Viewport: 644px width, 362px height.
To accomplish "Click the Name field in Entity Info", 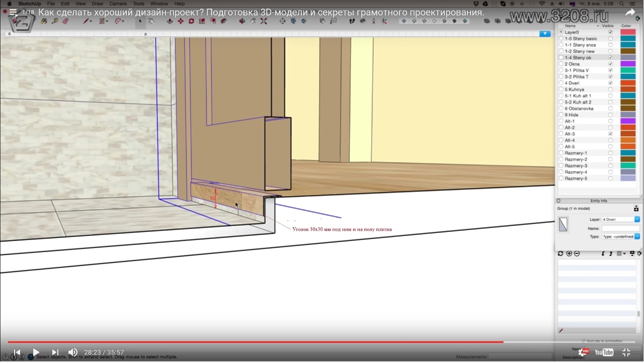I will click(620, 228).
